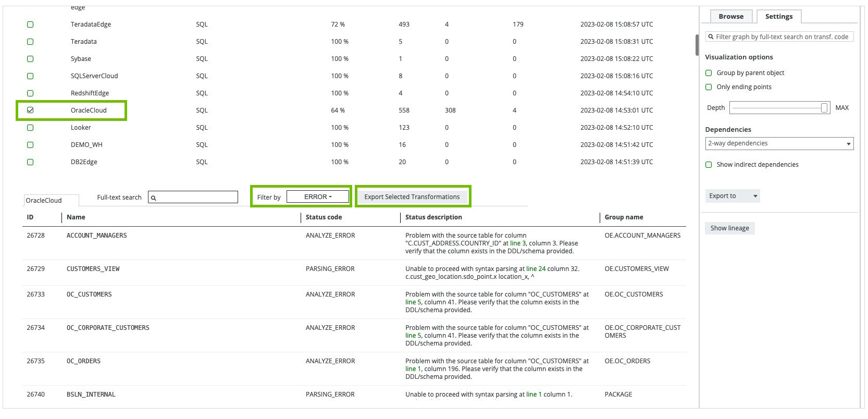The height and width of the screenshot is (419, 868).
Task: Enable Show indirect dependencies
Action: (x=709, y=165)
